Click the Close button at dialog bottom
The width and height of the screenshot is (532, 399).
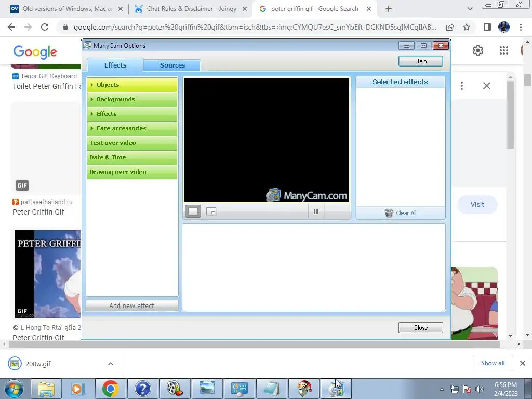point(420,328)
